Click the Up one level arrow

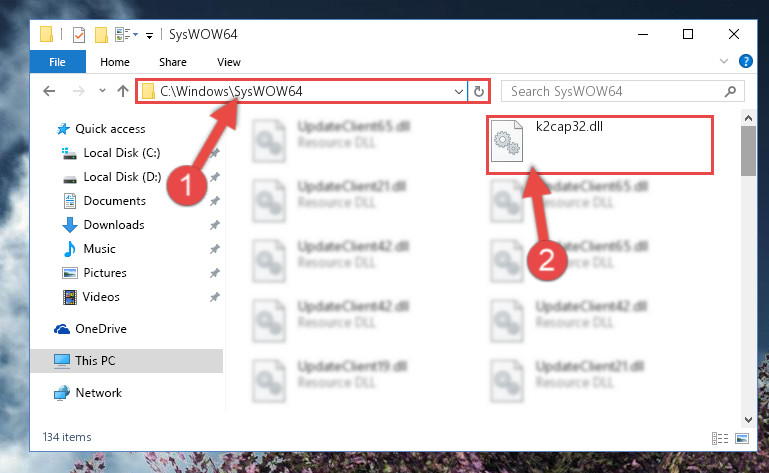pos(123,91)
